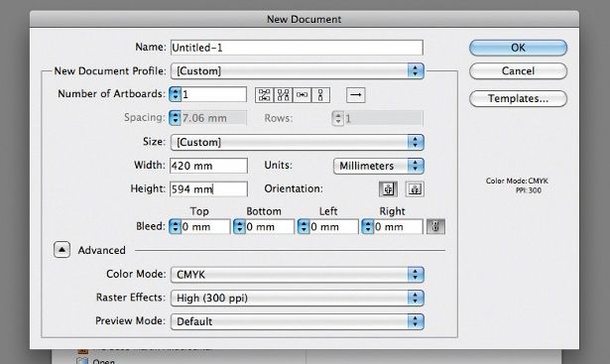Click the Rows value field
Screen dimensions: 610x364
(383, 118)
